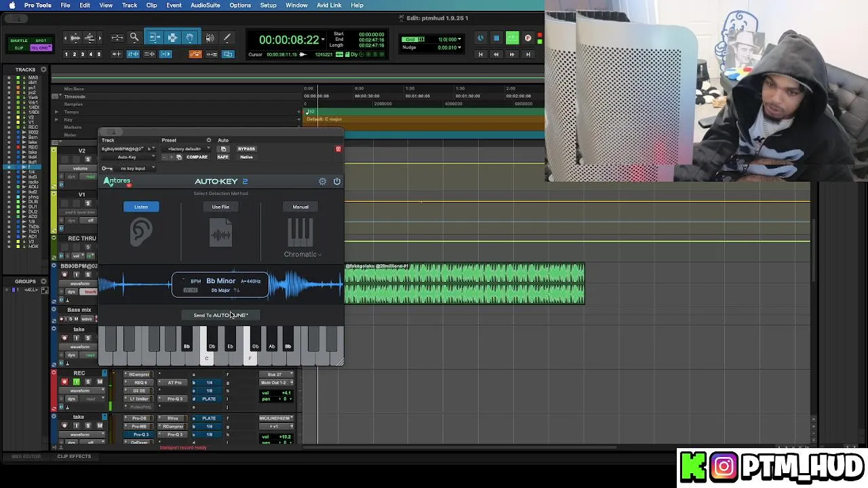Open the Edit menu

coord(85,5)
